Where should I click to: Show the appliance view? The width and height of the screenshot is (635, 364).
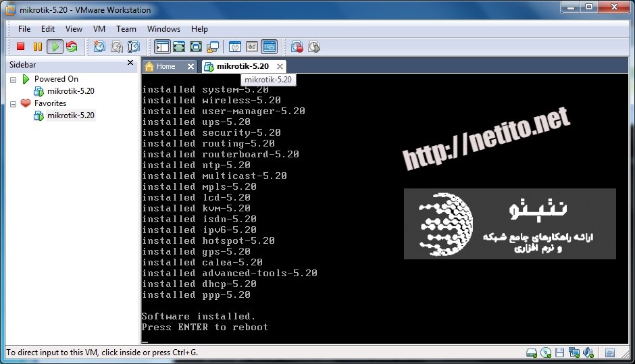tap(252, 47)
